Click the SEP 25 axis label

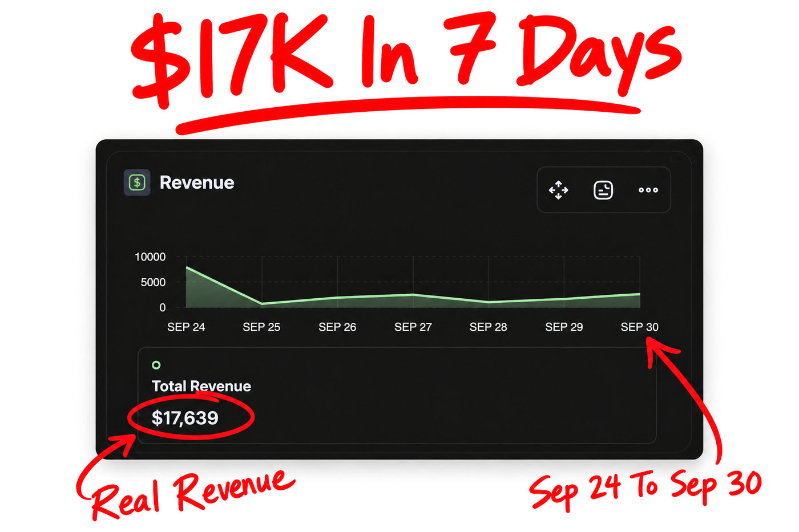[261, 327]
